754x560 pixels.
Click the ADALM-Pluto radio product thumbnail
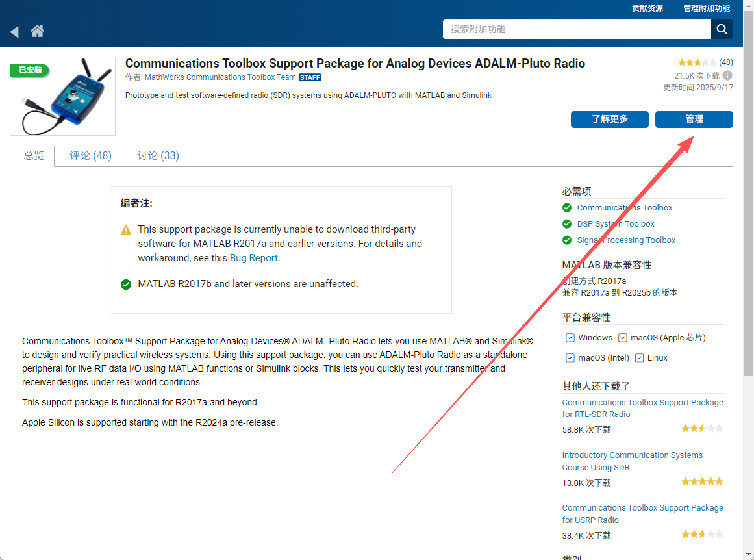click(x=62, y=96)
